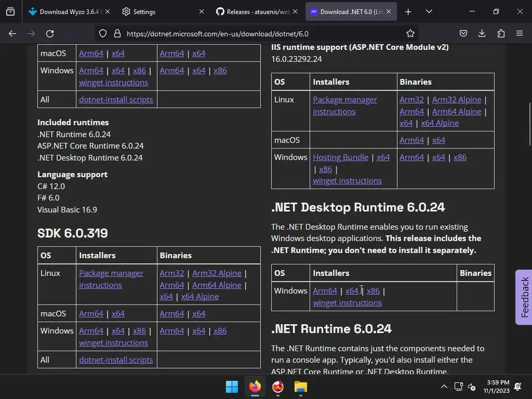Viewport: 532px width, 399px height.
Task: Reload the current page
Action: click(50, 34)
